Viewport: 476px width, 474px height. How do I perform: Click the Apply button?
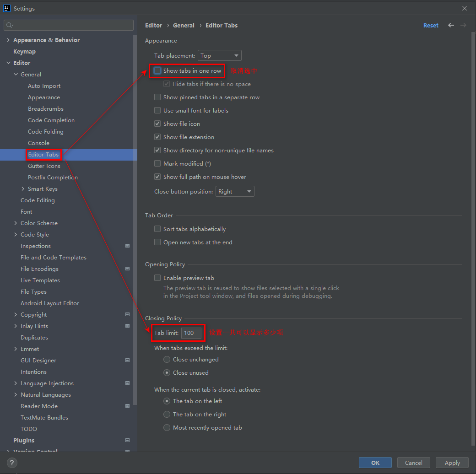(x=452, y=463)
